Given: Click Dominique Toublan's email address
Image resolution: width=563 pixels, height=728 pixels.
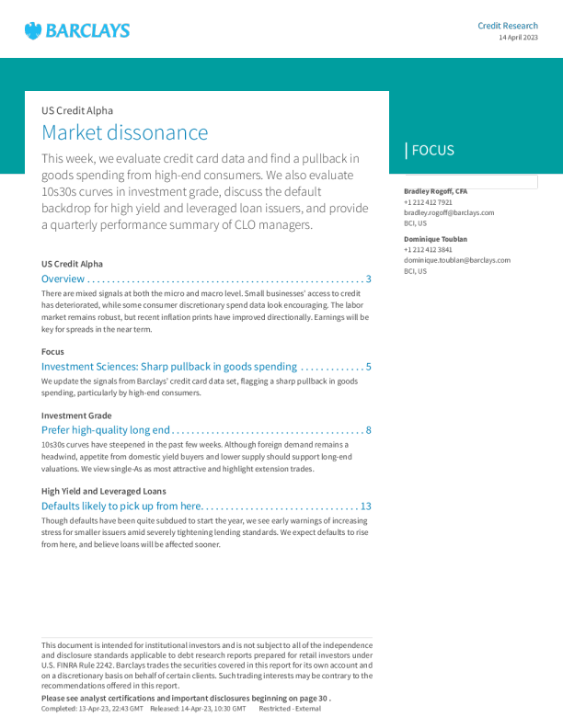Looking at the screenshot, I should pyautogui.click(x=456, y=260).
